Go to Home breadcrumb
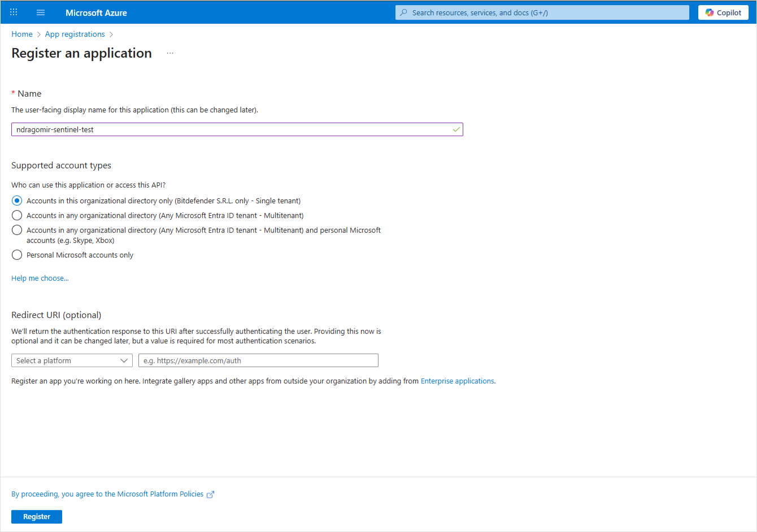 [x=22, y=34]
